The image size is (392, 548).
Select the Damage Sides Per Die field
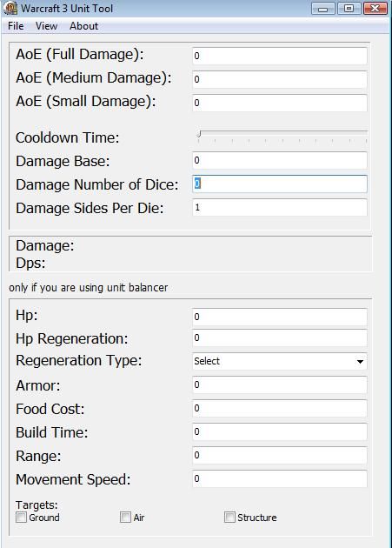(x=280, y=208)
